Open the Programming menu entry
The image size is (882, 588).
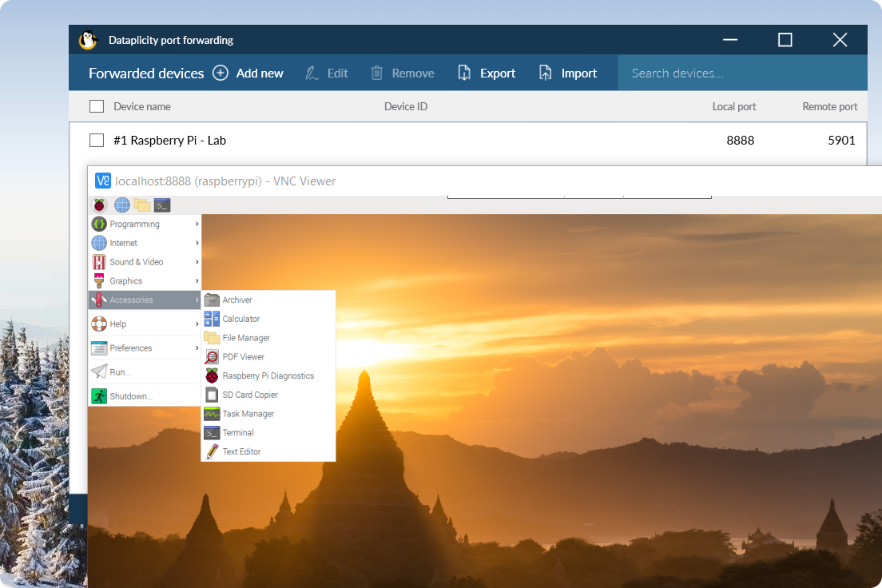[x=145, y=224]
